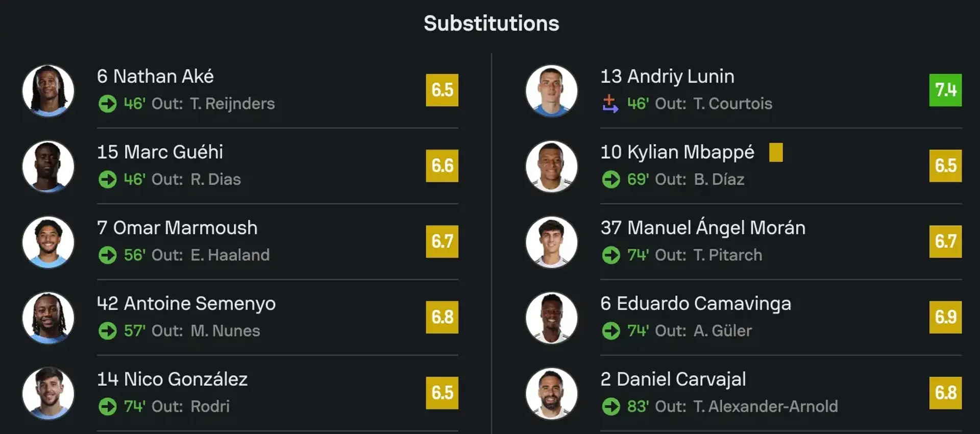Screen dimensions: 980x434
Task: Click the injury substitution icon for Andriy Lunin
Action: (610, 104)
